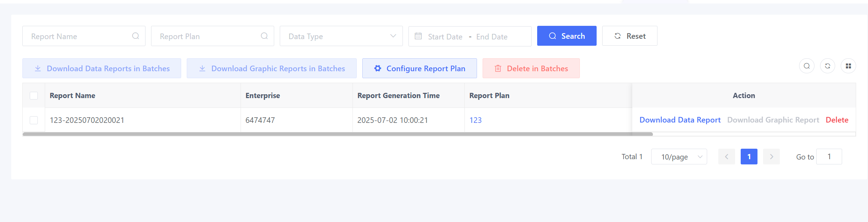
Task: Click the blue Search button
Action: [x=567, y=36]
